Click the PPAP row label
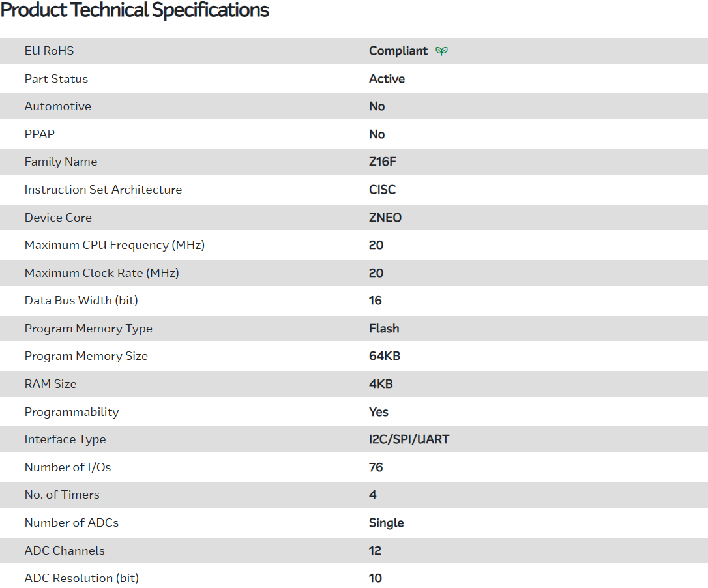 [x=40, y=134]
